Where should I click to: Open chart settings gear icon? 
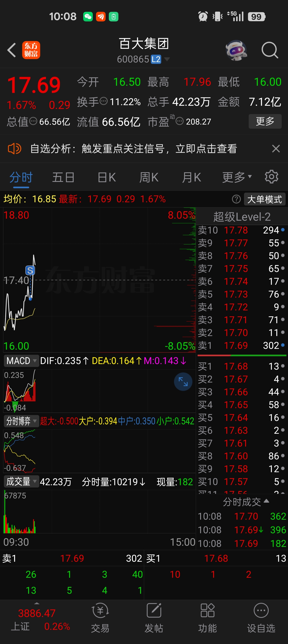coord(272,177)
